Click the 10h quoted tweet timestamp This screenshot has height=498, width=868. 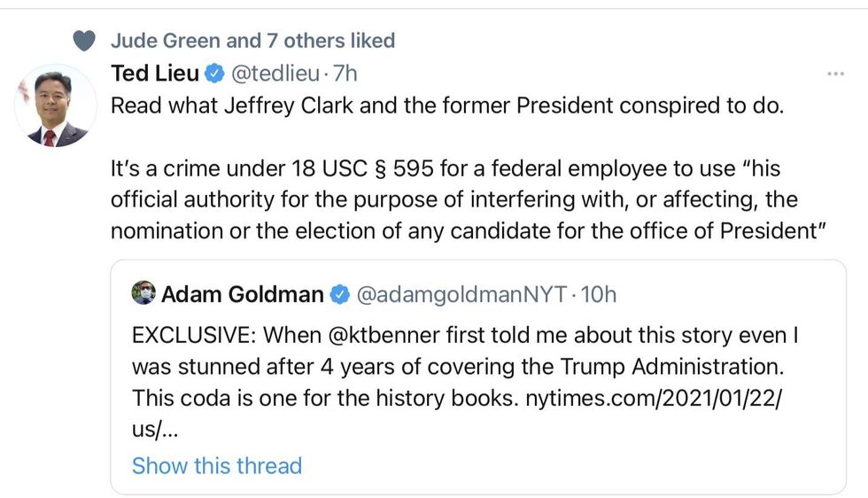coord(597,294)
